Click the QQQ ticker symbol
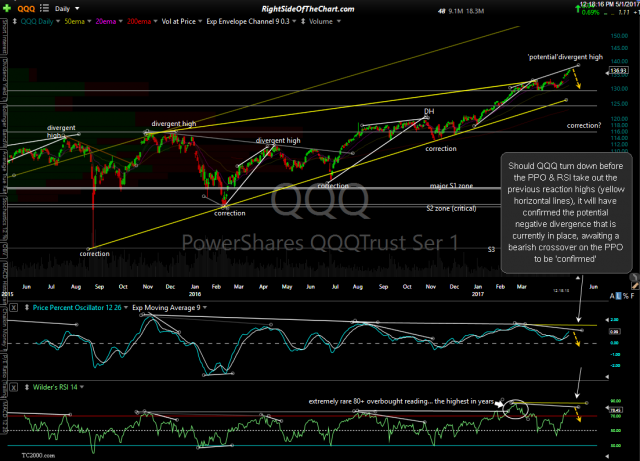Screen dimensions: 640x461 pyautogui.click(x=26, y=9)
